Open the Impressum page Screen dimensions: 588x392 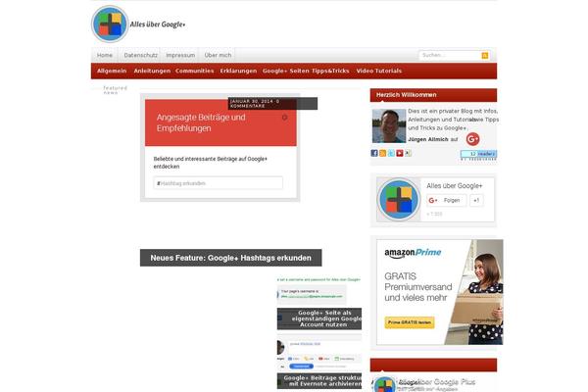[x=180, y=55]
